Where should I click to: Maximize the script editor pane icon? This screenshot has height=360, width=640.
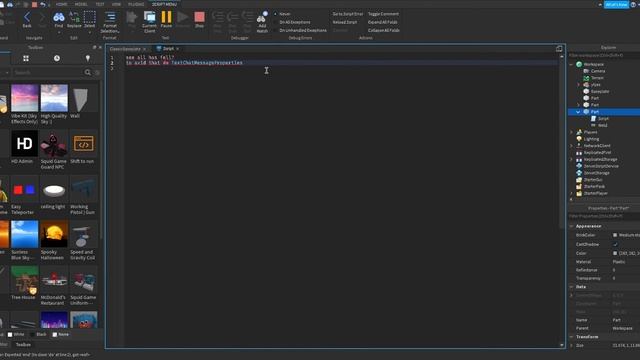[559, 49]
